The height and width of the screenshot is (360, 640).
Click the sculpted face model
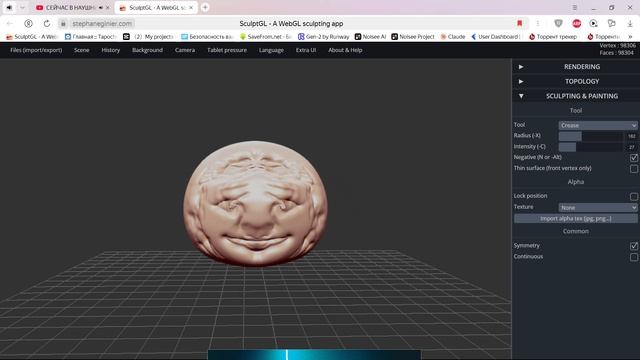coord(255,203)
